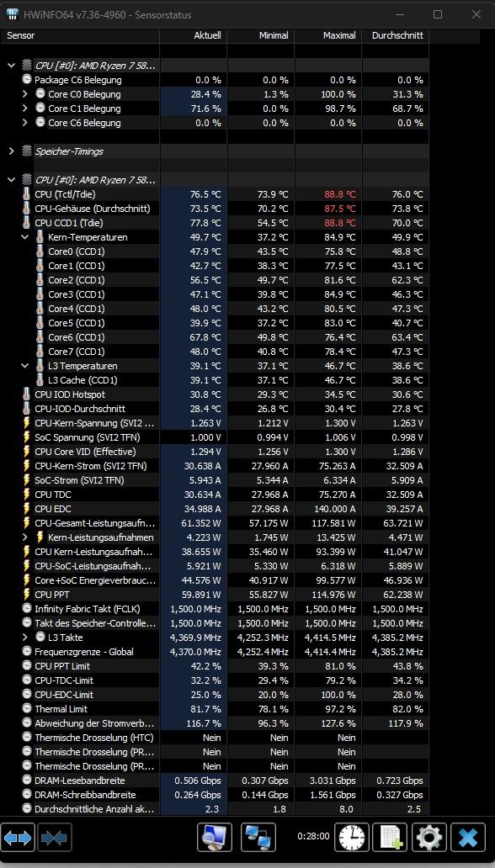
Task: Click circle icon of Package C6 Belegung
Action: pyautogui.click(x=27, y=80)
